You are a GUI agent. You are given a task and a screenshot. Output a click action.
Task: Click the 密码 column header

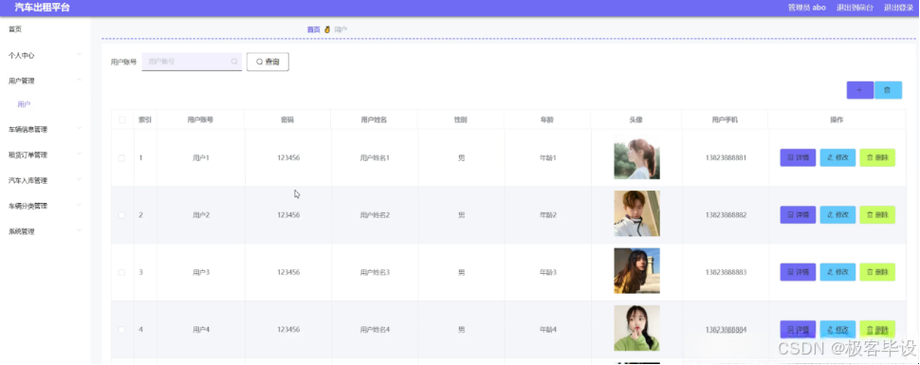[x=288, y=120]
